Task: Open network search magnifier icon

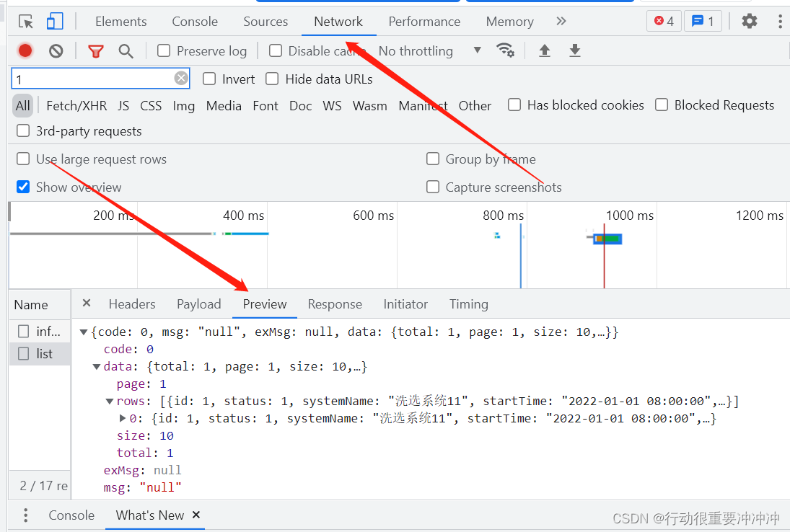Action: pyautogui.click(x=126, y=51)
